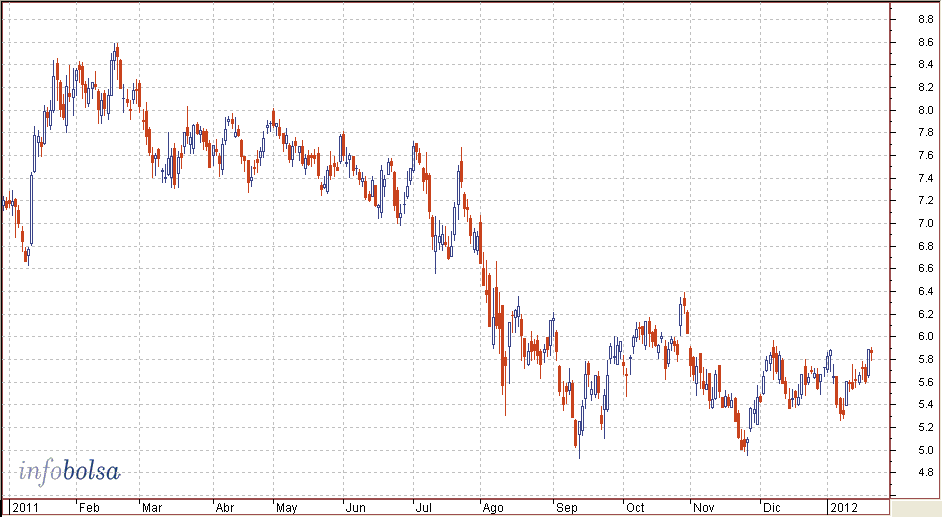The width and height of the screenshot is (942, 517).
Task: Click the Sep month label
Action: pyautogui.click(x=567, y=508)
